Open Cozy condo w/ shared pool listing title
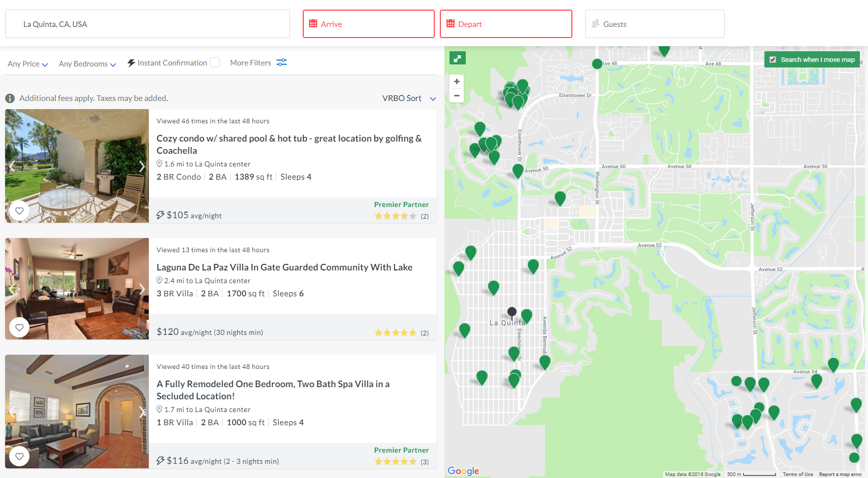This screenshot has width=868, height=478. point(290,145)
